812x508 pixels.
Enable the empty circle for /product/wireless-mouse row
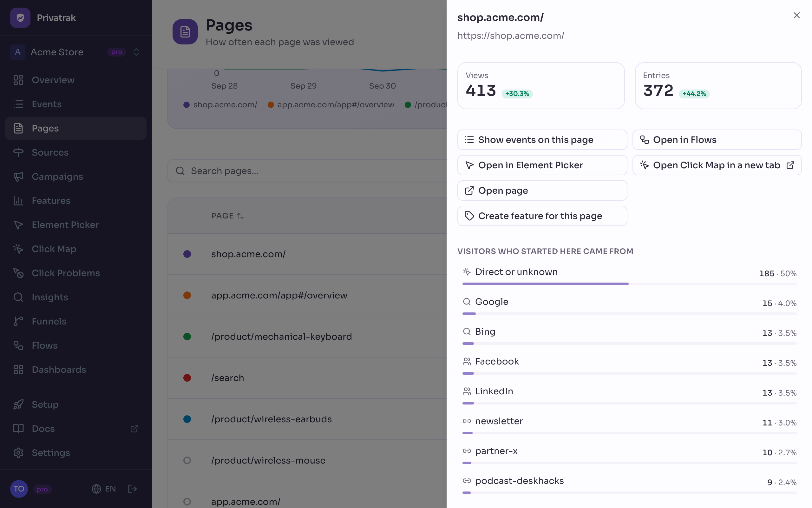(187, 460)
